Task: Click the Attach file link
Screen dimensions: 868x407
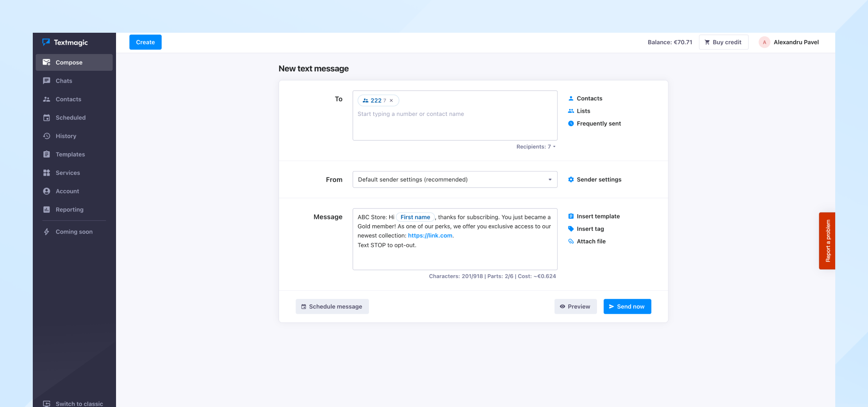Action: (x=591, y=242)
